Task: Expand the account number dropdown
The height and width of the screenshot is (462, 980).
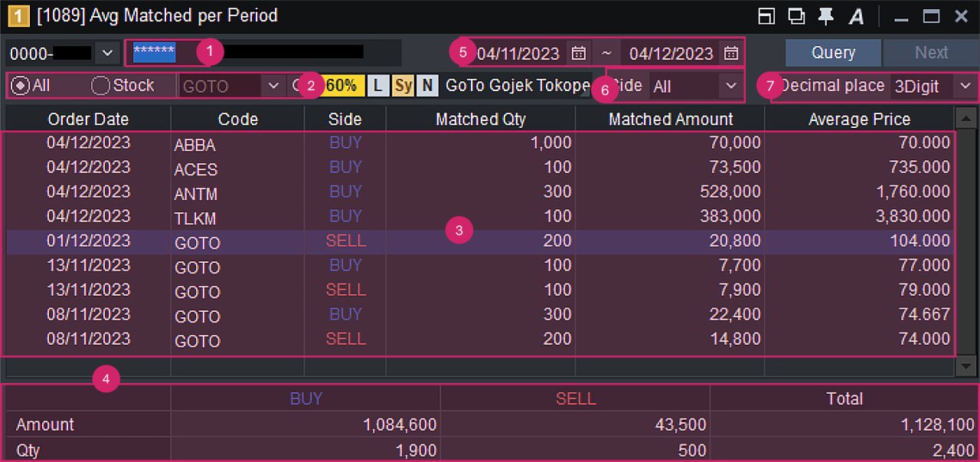Action: point(107,54)
